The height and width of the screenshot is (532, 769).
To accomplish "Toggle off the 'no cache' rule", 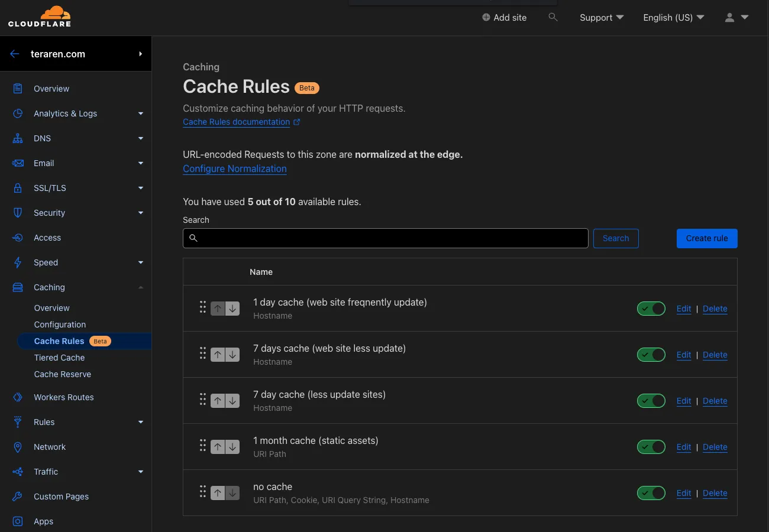I will [651, 493].
